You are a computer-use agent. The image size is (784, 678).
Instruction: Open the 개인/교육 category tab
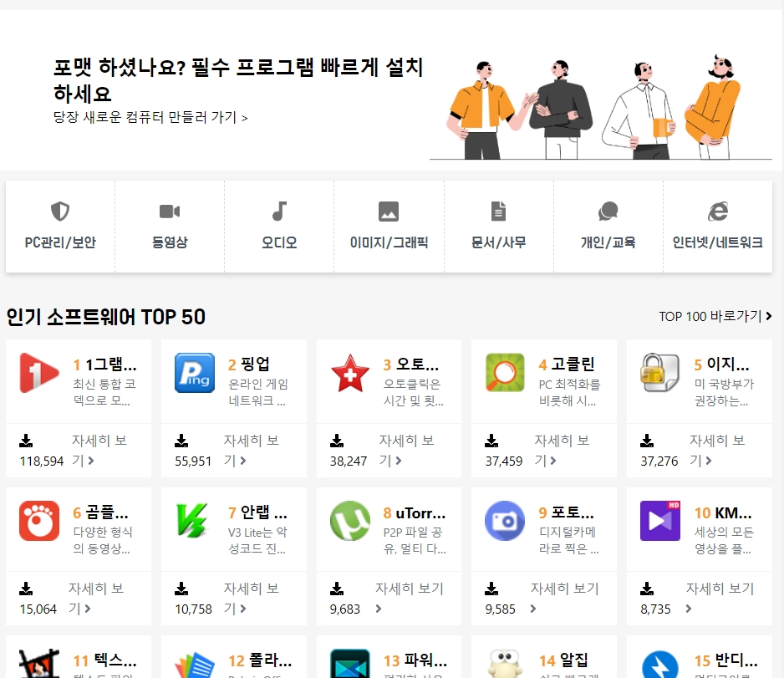pyautogui.click(x=608, y=212)
